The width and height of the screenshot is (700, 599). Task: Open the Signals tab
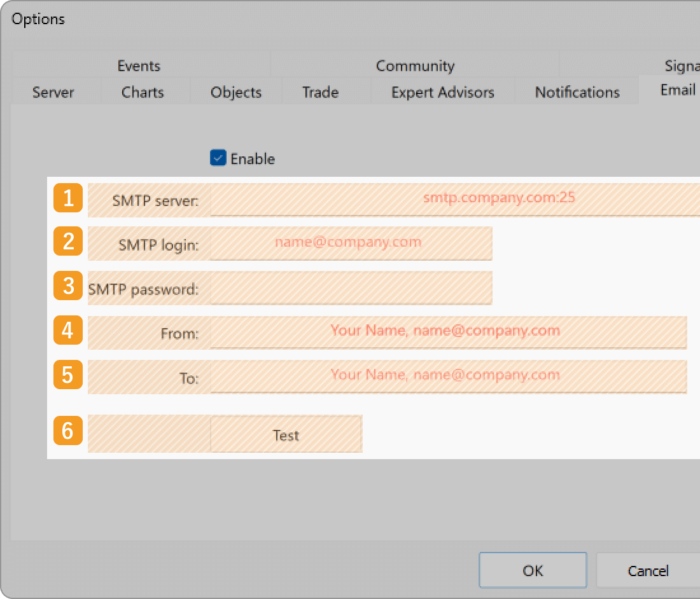point(681,65)
